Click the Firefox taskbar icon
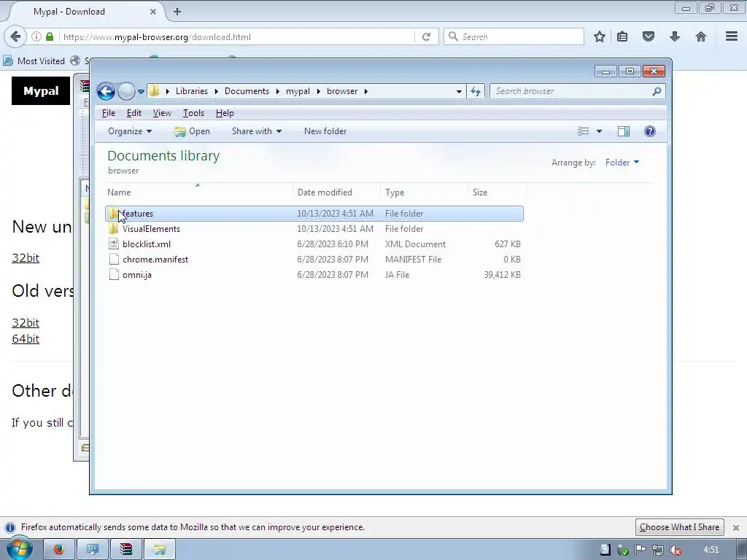Image resolution: width=747 pixels, height=560 pixels. [x=59, y=550]
